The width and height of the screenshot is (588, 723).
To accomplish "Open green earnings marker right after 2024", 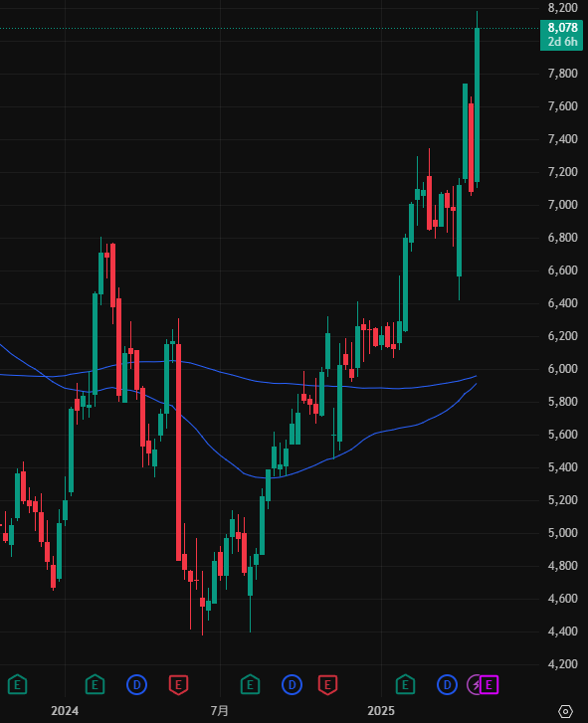I will [x=95, y=685].
